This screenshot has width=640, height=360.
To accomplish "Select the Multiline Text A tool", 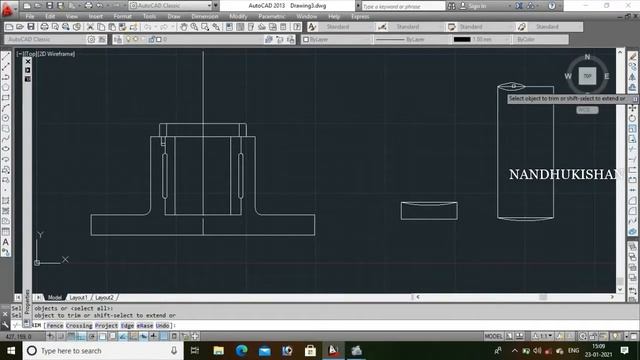I will tap(6, 242).
